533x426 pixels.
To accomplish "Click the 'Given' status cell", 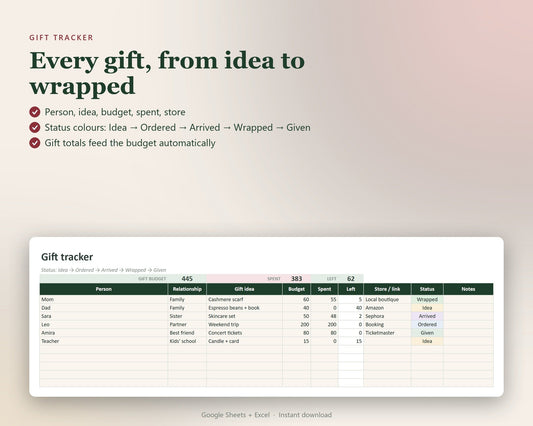I will (427, 333).
